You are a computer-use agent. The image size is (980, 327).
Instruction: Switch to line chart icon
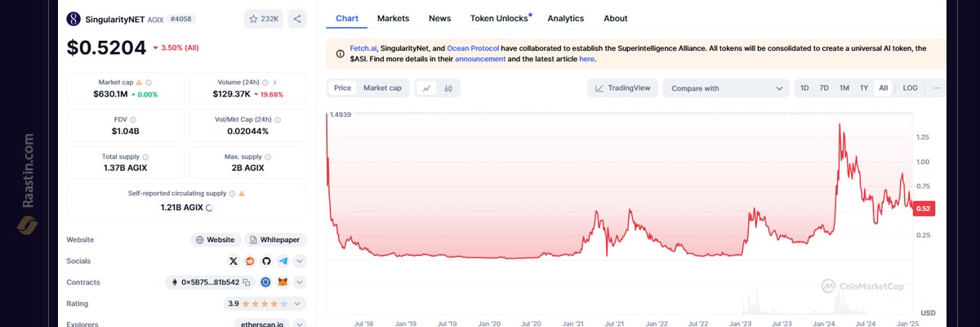(426, 88)
